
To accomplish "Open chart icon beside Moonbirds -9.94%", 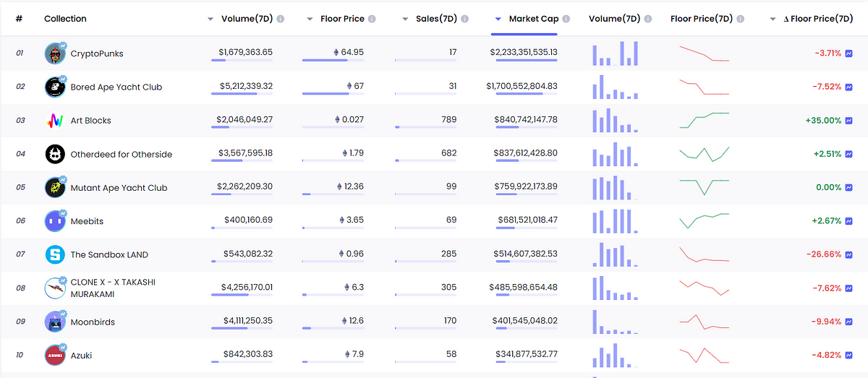I will pos(848,322).
